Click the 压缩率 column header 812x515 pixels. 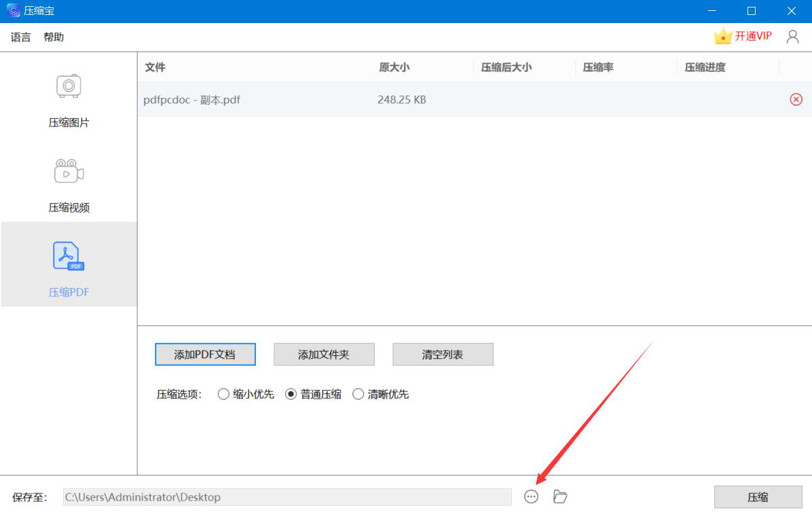coord(598,67)
